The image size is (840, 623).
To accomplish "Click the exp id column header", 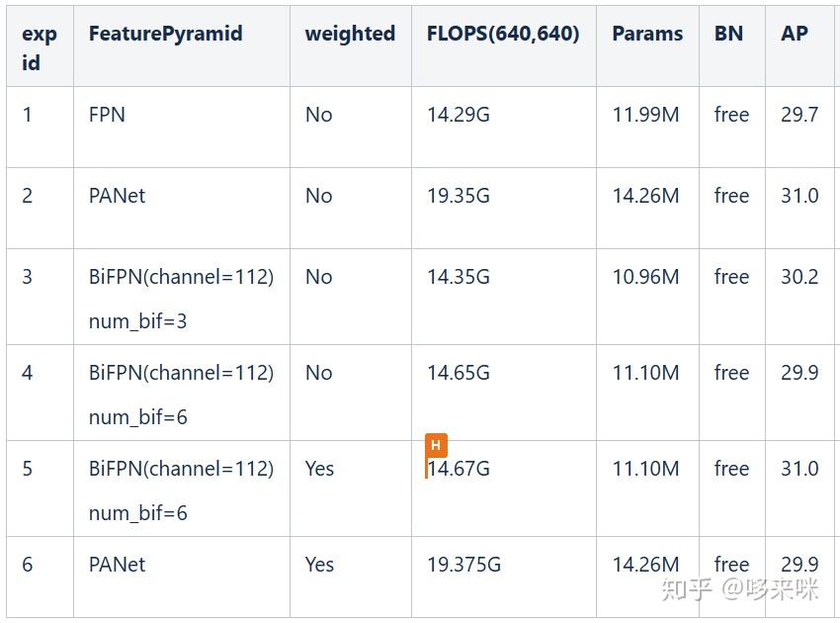I will click(x=40, y=47).
